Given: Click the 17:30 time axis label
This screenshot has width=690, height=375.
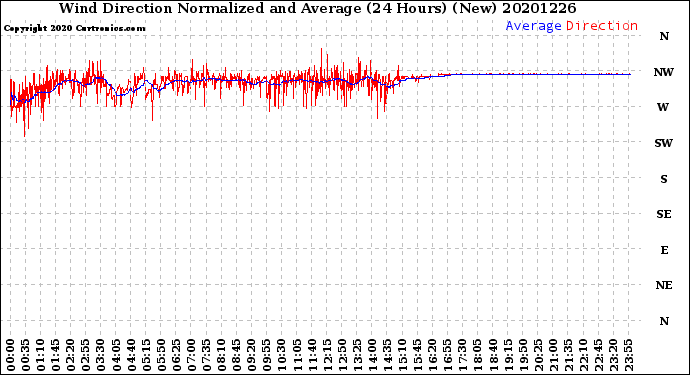Looking at the screenshot, I should [462, 355].
